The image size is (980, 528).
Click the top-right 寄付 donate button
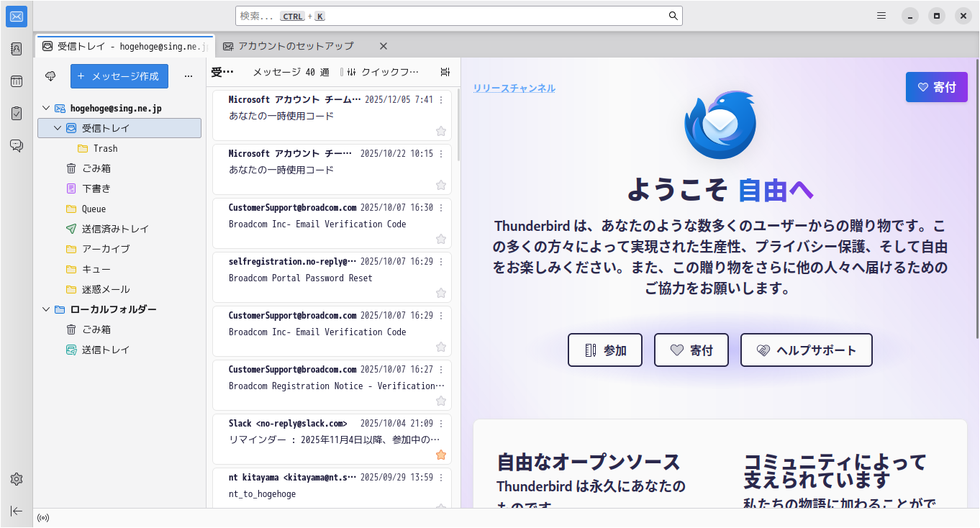[937, 87]
